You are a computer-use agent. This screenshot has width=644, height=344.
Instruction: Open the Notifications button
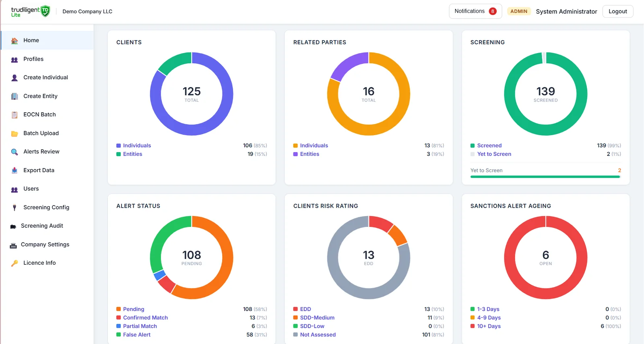(x=475, y=11)
